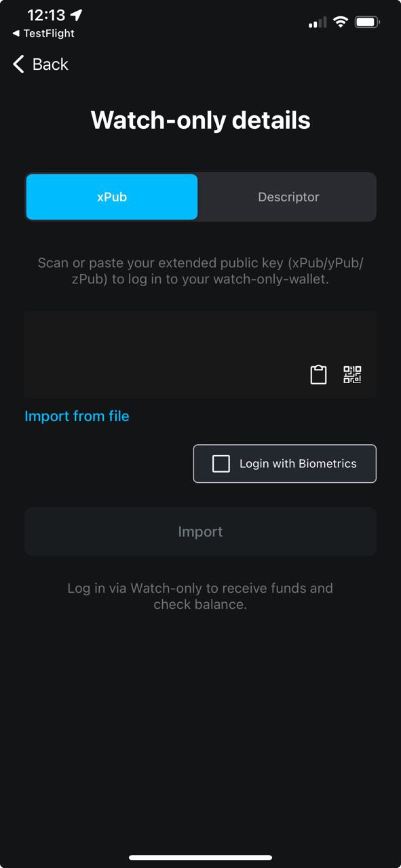
Task: Enable the Login with Biometrics checkbox
Action: click(x=221, y=464)
